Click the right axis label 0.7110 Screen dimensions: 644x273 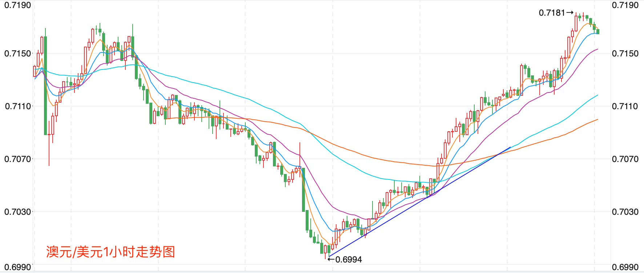pyautogui.click(x=625, y=106)
